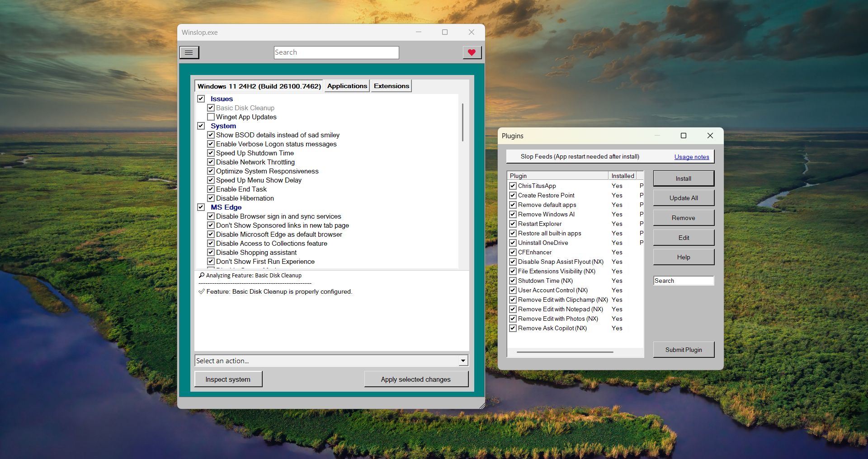Click Install in the Plugins window
The height and width of the screenshot is (459, 868).
tap(683, 178)
